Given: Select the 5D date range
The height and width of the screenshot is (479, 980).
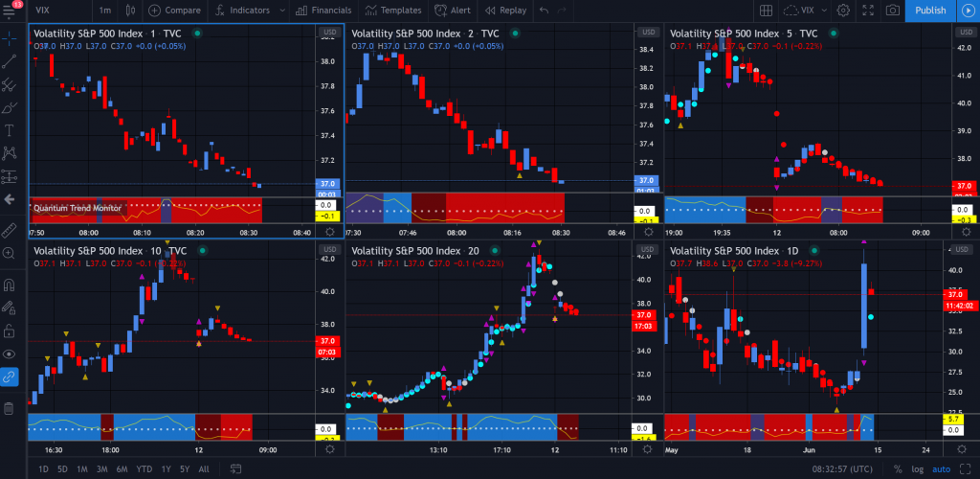Looking at the screenshot, I should [62, 469].
